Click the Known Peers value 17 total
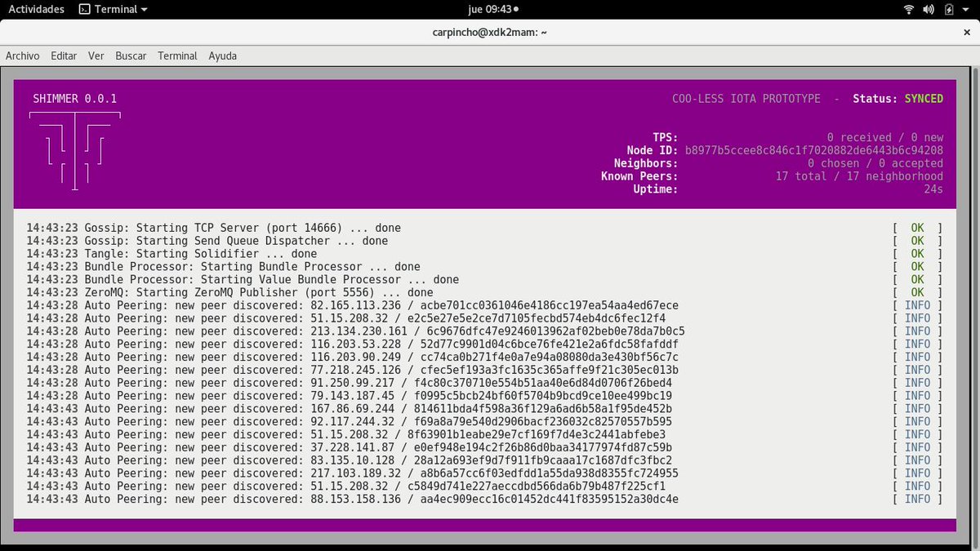980x551 pixels. 859,176
